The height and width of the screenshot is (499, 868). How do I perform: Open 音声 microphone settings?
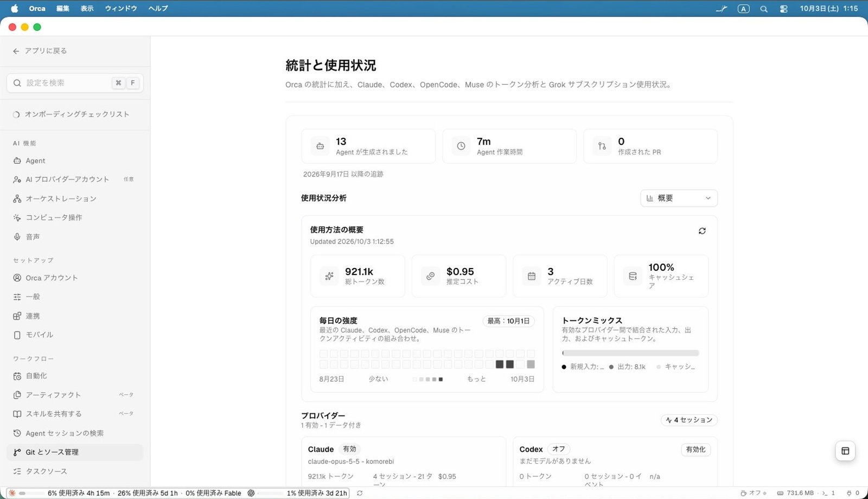tap(75, 237)
